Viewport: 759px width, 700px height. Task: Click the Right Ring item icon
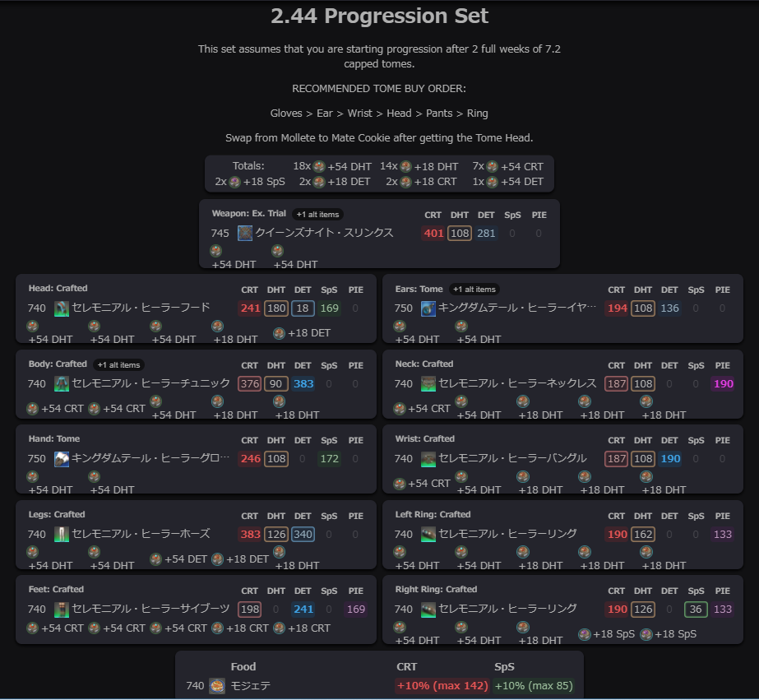click(x=428, y=610)
